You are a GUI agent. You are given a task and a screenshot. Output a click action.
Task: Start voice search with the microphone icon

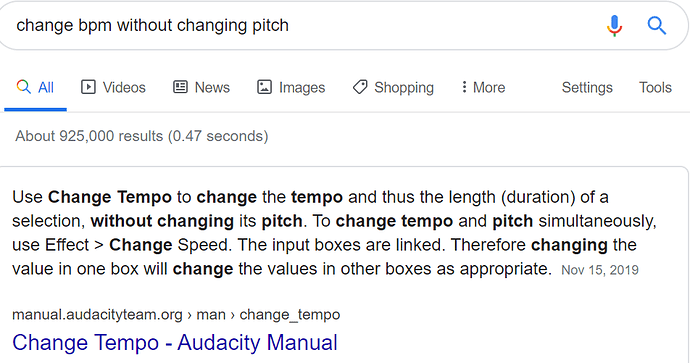point(614,26)
